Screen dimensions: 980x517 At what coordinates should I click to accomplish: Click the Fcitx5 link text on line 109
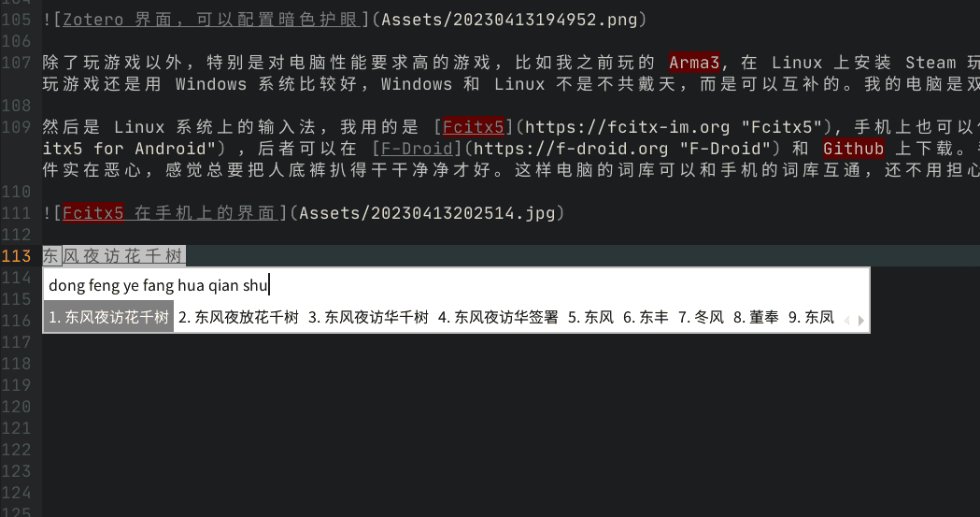[x=473, y=127]
